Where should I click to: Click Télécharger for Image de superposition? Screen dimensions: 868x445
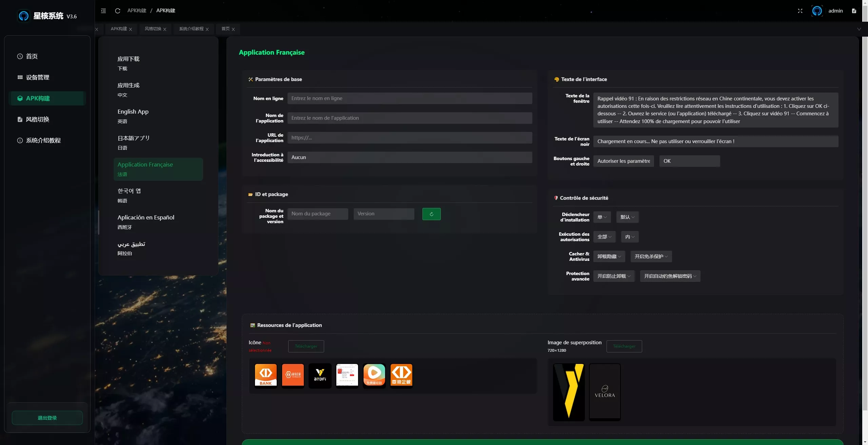[624, 346]
